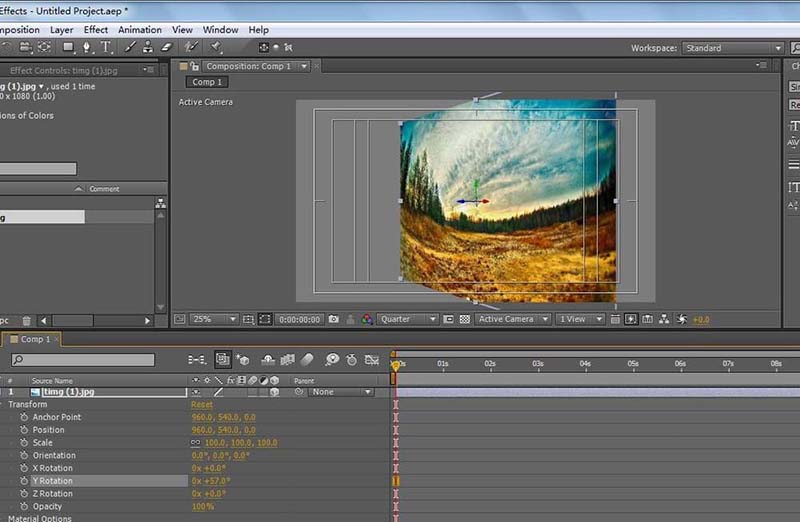Open the Quarter resolution dropdown
Image resolution: width=800 pixels, height=522 pixels.
point(408,319)
